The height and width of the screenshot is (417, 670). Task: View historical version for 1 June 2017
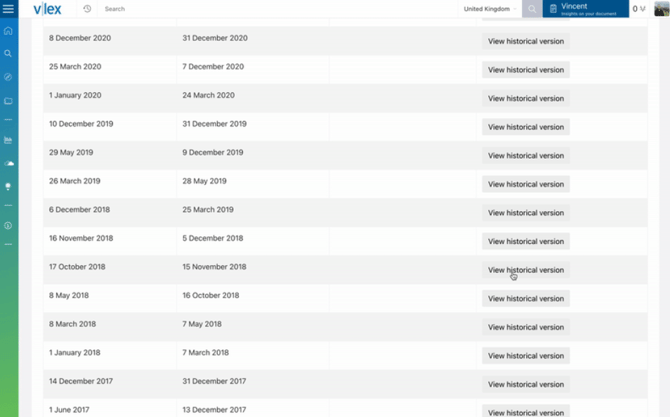(526, 412)
